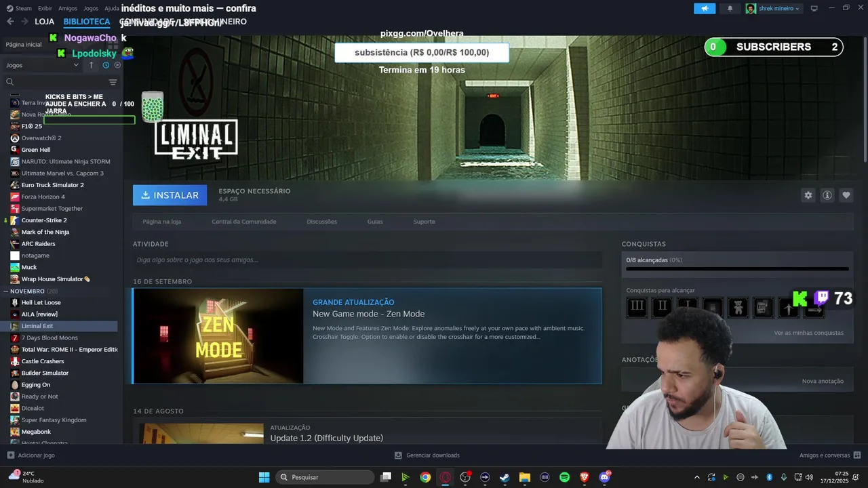The height and width of the screenshot is (488, 868).
Task: Go back with the left navigation arrow
Action: [10, 22]
